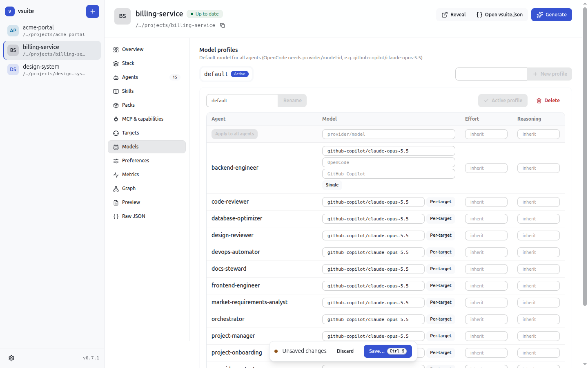Click the Preview document icon in the sidebar
588x368 pixels.
point(116,202)
